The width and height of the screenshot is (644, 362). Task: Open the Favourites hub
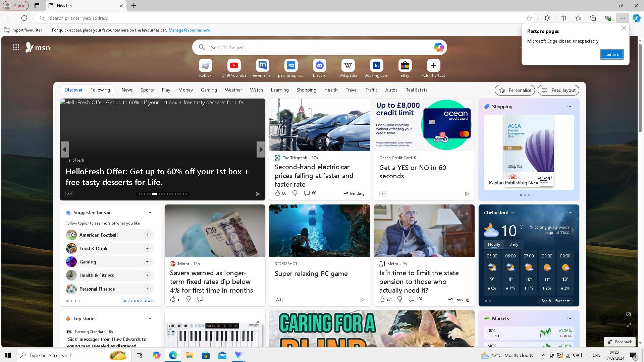(x=578, y=18)
